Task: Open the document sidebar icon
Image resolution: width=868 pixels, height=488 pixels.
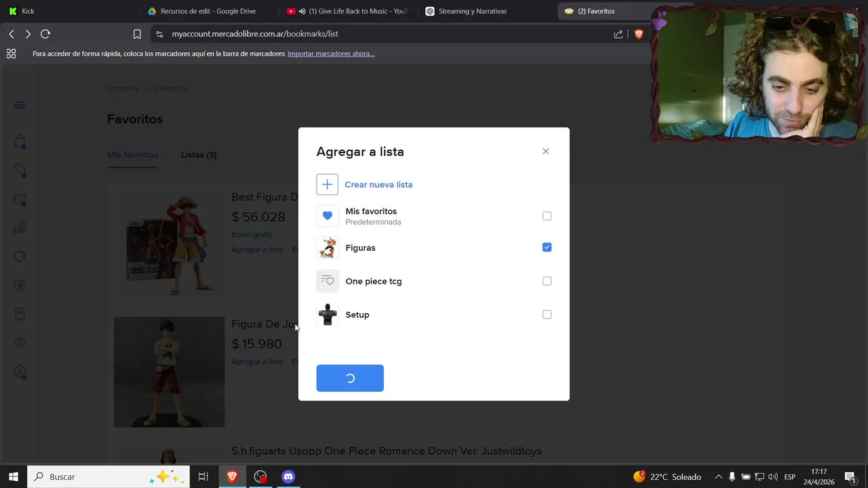Action: coord(20,314)
